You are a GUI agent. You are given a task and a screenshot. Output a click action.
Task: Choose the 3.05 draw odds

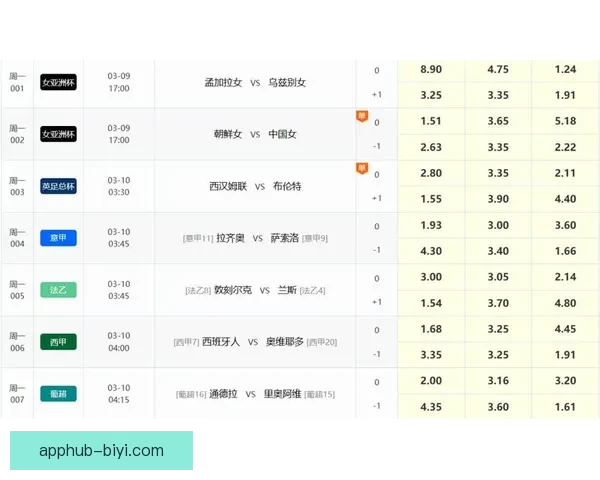pyautogui.click(x=498, y=277)
